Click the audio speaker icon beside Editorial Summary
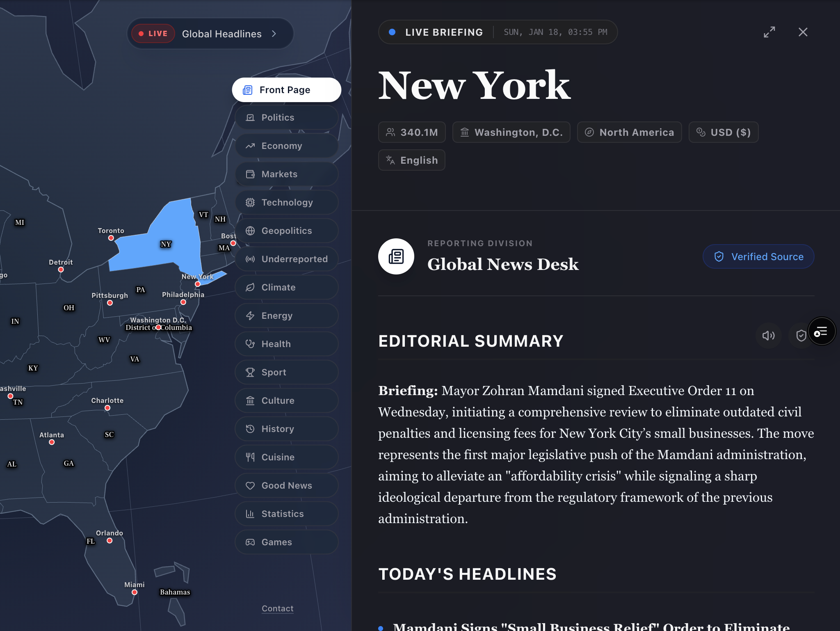 tap(768, 336)
